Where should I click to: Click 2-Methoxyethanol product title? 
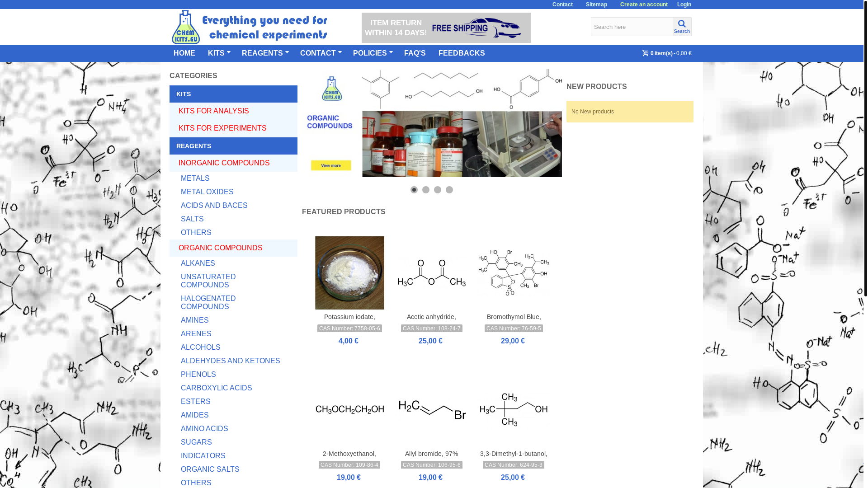pos(349,454)
